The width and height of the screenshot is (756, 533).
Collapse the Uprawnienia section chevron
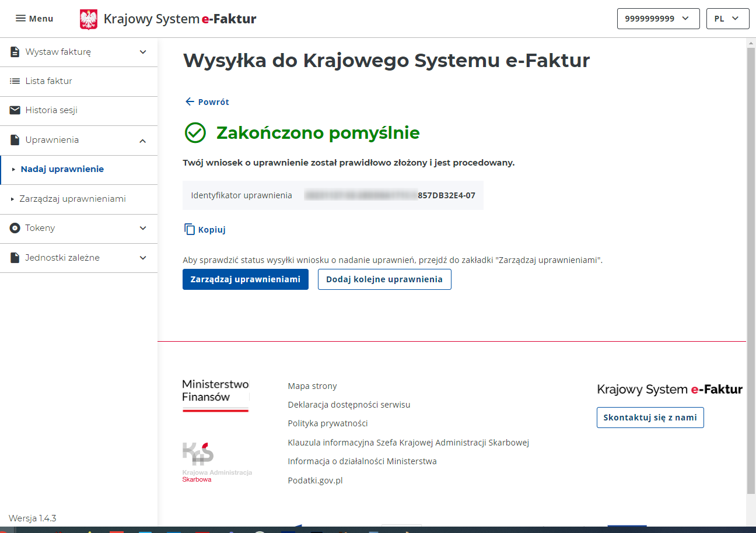coord(143,141)
